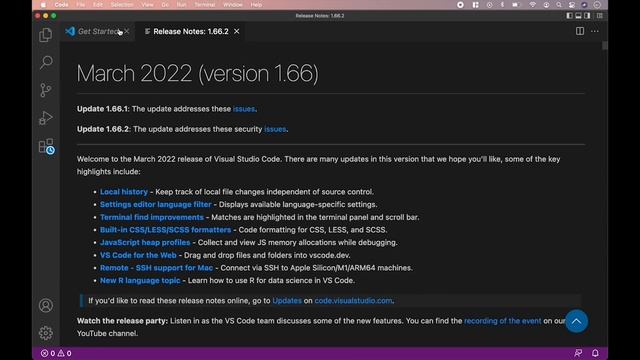This screenshot has width=640, height=360.
Task: Open the New R language topic link
Action: pos(140,280)
